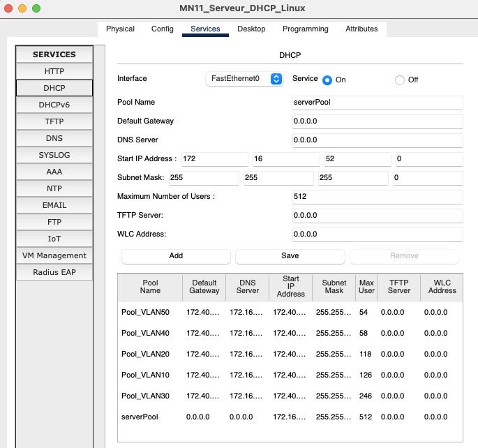Click Subnet Mask first octet field
This screenshot has height=448, width=478.
point(204,178)
